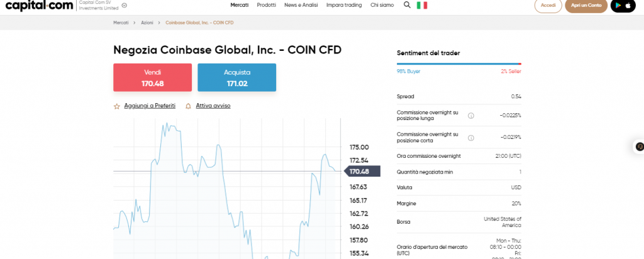This screenshot has width=644, height=259.
Task: Expand the Capital Com SV entity dropdown
Action: tap(125, 5)
